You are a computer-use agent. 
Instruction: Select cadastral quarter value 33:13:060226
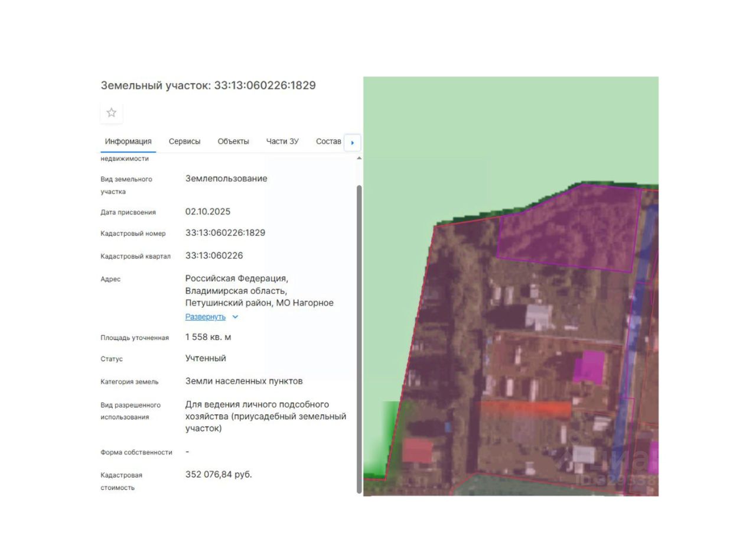pos(214,256)
